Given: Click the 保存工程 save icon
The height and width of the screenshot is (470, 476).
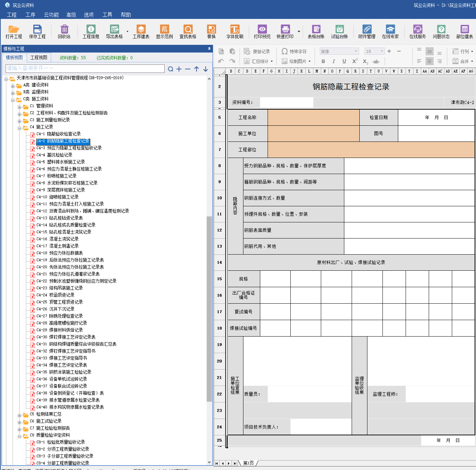Looking at the screenshot, I should (37, 32).
